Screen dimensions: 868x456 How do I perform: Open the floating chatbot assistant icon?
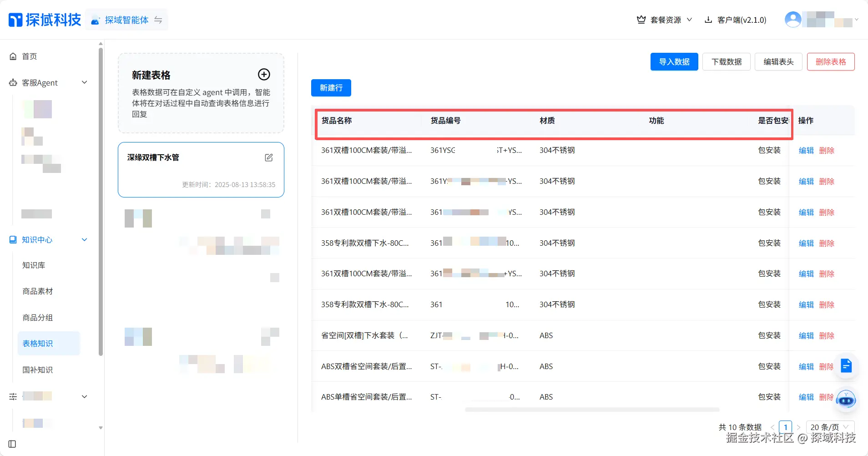(x=846, y=400)
